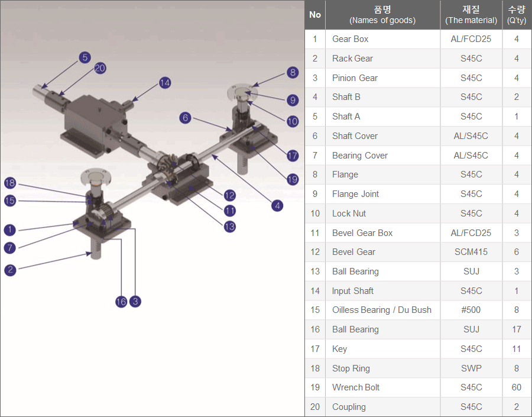Click callout marker 4 beside the shaft
532x417 pixels.
point(277,206)
